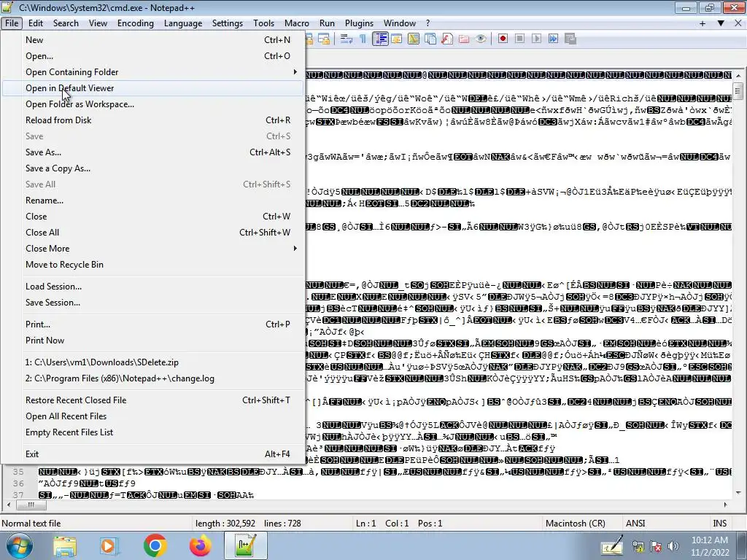Click the vertical scrollbar down arrow
Image resolution: width=747 pixels, height=560 pixels.
(x=738, y=493)
